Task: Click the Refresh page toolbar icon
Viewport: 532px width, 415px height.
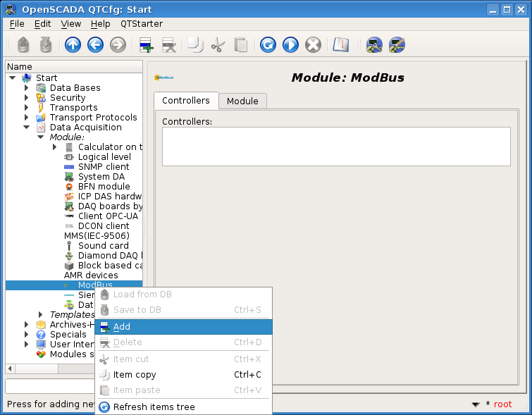Action: (x=268, y=45)
